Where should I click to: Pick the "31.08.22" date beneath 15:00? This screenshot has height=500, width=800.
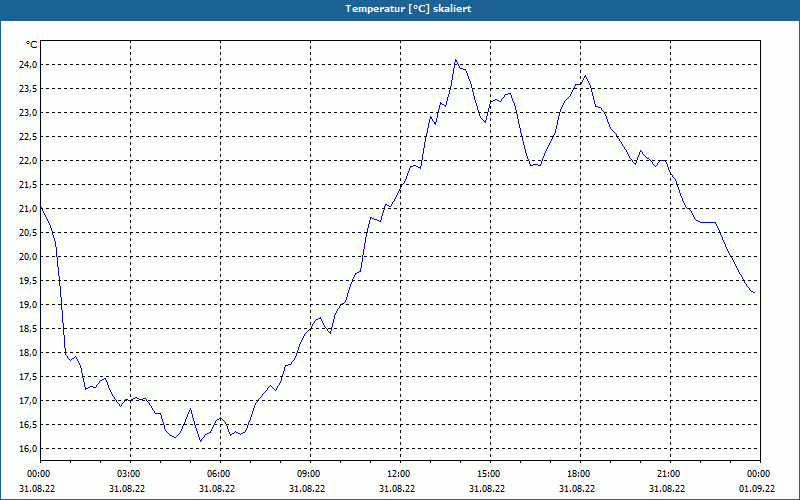(x=487, y=489)
